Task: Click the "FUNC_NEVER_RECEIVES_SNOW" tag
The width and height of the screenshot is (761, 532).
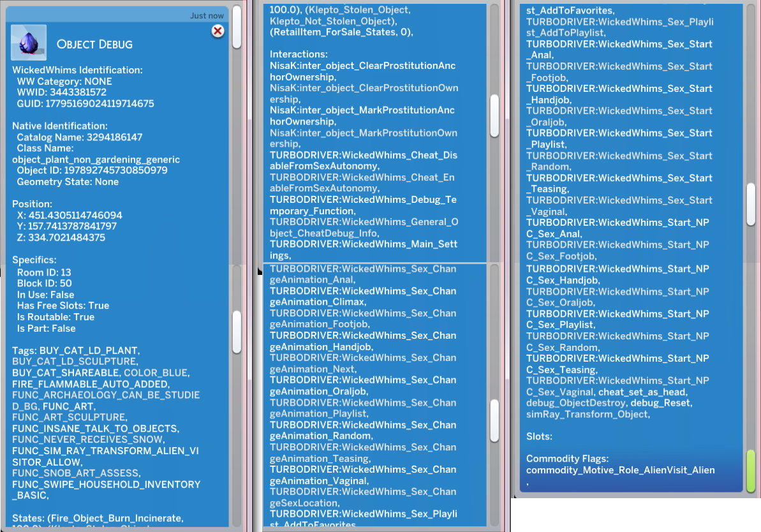Action: 88,440
